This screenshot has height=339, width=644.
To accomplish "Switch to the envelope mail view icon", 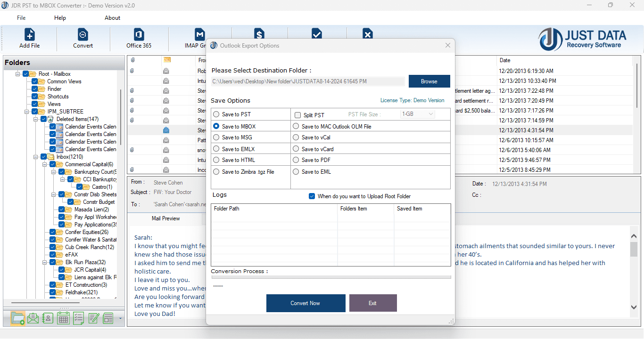I will coord(33,318).
